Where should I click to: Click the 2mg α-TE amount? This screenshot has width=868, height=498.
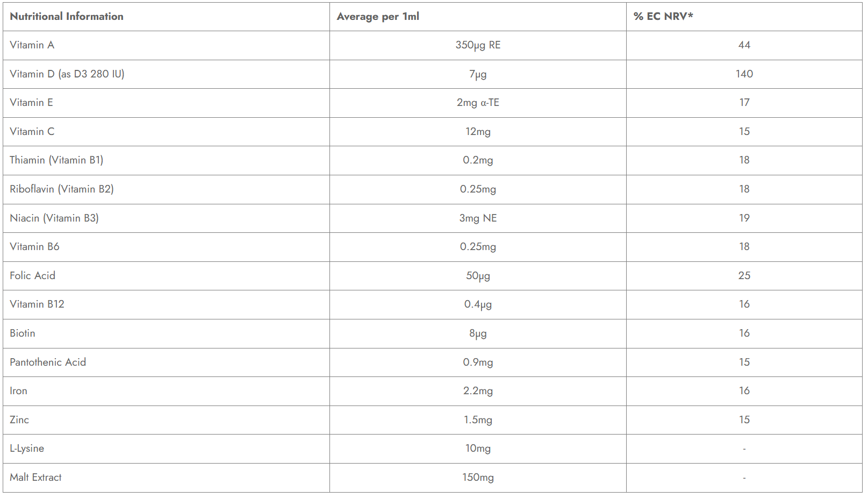click(x=478, y=103)
